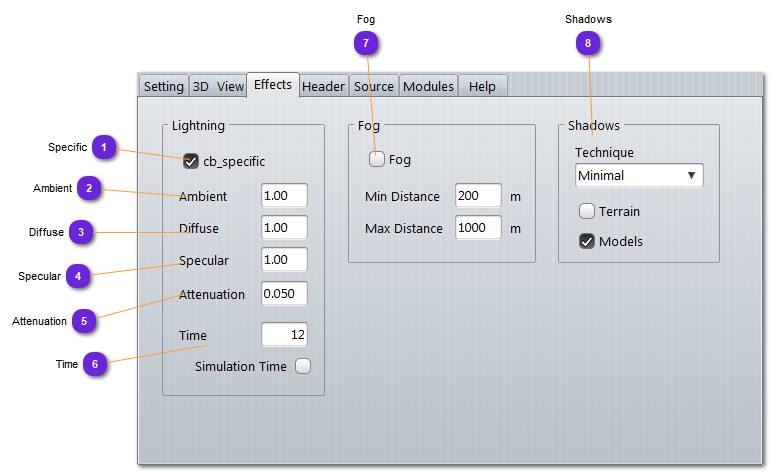Focus the fog Max Distance field
This screenshot has width=772, height=474.
(478, 228)
